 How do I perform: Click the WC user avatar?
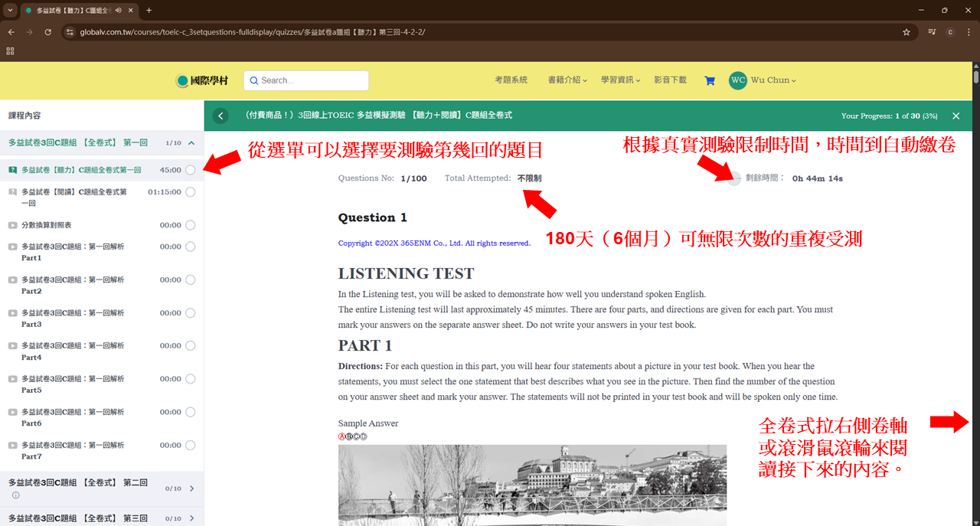737,80
